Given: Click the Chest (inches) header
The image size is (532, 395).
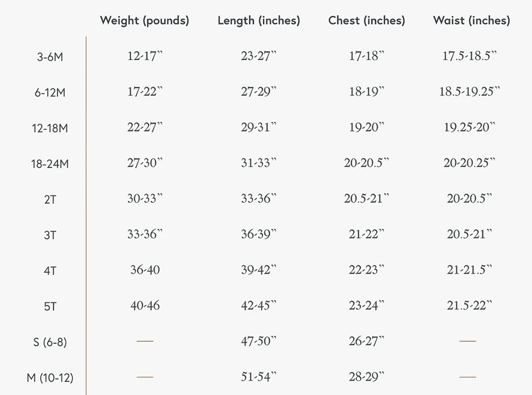Looking at the screenshot, I should pos(367,21).
